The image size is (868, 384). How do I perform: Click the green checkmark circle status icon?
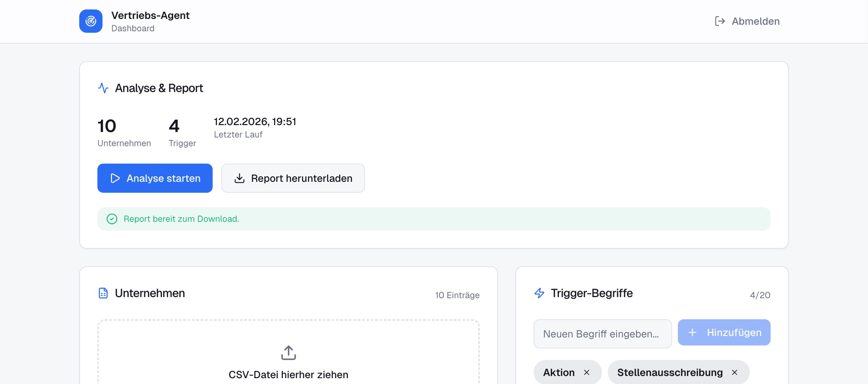112,219
